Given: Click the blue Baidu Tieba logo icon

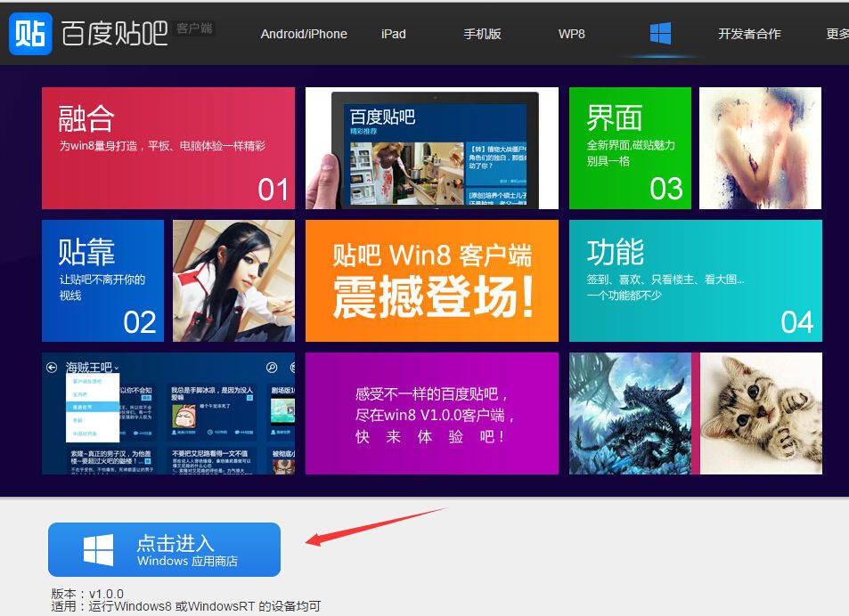Looking at the screenshot, I should (30, 33).
